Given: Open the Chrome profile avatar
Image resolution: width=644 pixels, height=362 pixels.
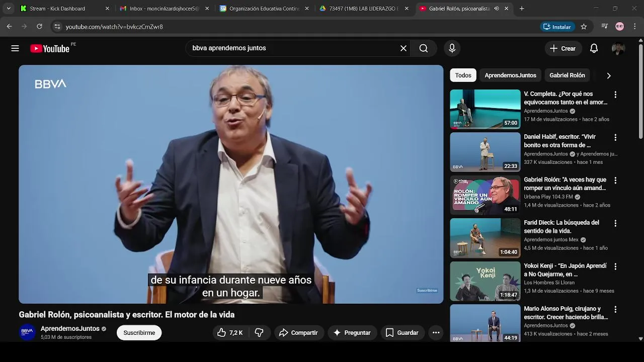Looking at the screenshot, I should pos(620,27).
